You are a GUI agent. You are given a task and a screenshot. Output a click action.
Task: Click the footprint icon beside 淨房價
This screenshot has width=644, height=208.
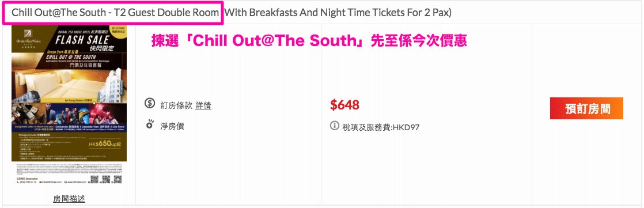coord(150,124)
